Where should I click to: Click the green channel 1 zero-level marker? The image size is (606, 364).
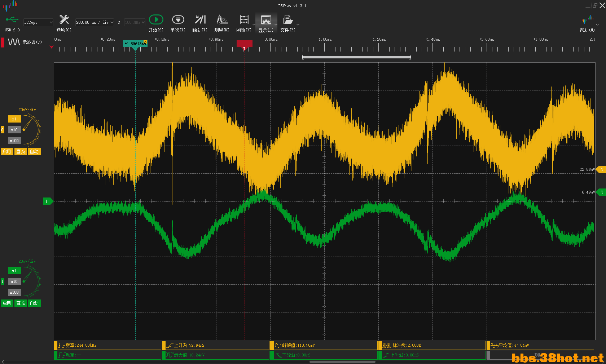(x=48, y=201)
